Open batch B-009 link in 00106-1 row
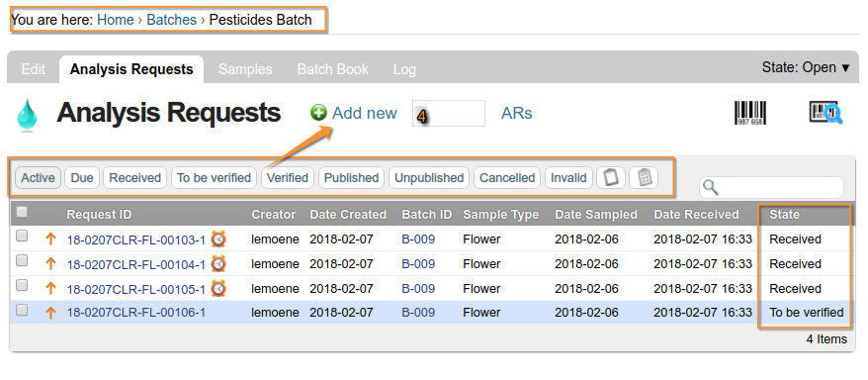 click(x=418, y=313)
